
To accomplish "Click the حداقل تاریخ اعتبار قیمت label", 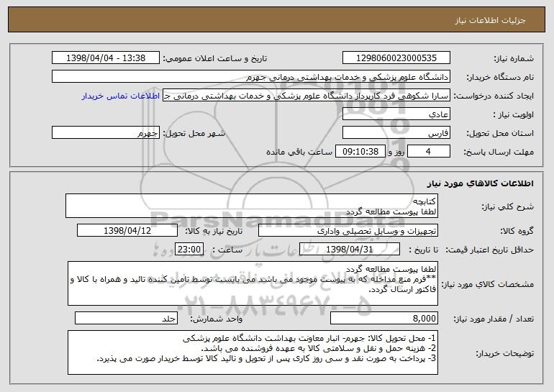I will (490, 250).
